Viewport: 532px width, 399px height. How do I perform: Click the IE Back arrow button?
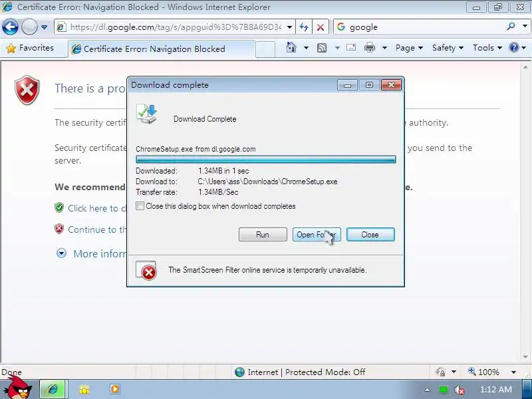pos(10,27)
